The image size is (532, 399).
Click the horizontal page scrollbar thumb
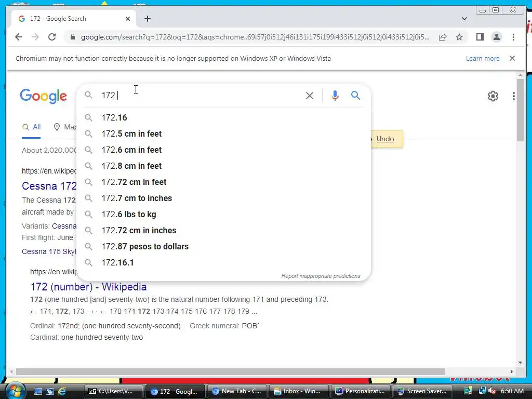pyautogui.click(x=230, y=372)
